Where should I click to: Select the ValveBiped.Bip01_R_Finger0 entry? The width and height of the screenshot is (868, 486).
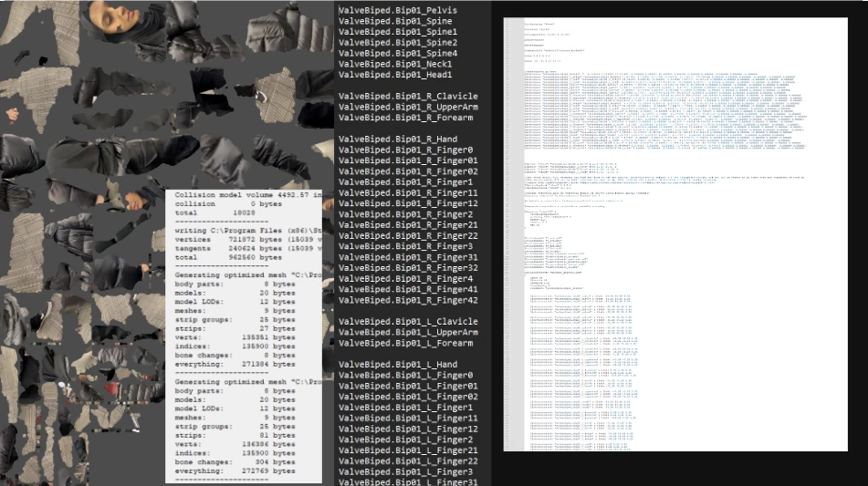tap(406, 150)
